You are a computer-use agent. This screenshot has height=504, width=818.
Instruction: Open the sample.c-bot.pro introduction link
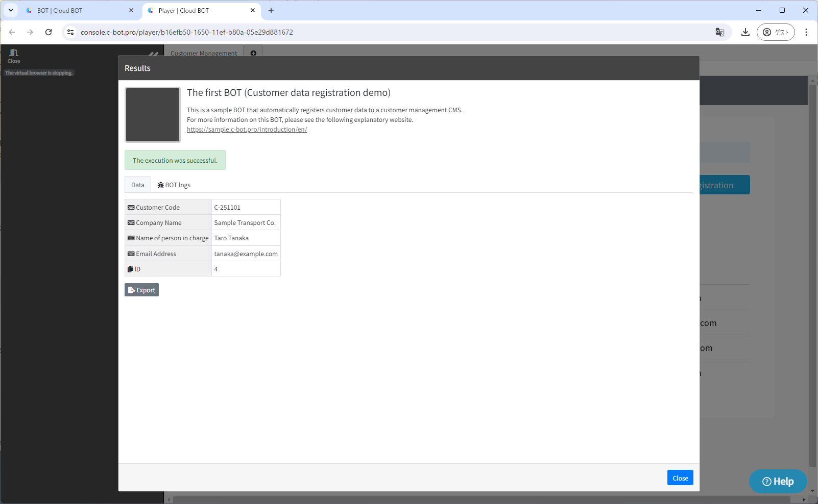[247, 130]
